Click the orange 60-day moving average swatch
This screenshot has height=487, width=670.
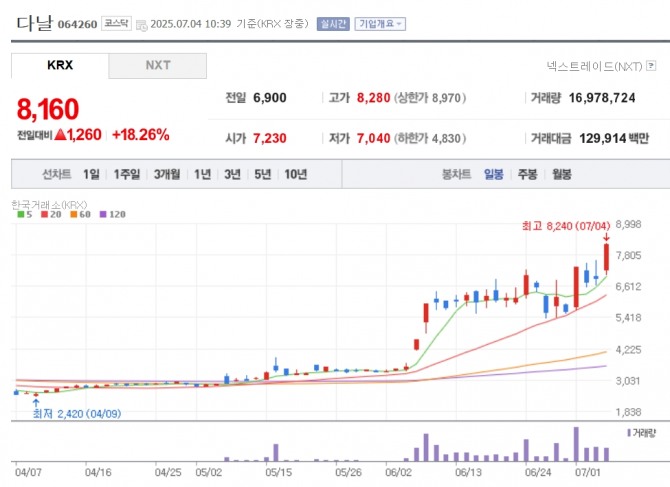point(73,214)
